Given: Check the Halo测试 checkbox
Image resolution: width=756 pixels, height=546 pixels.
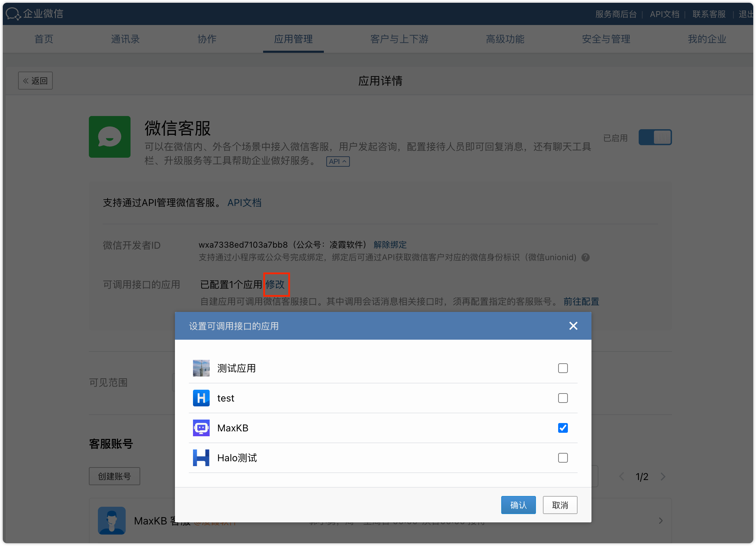Looking at the screenshot, I should click(563, 458).
